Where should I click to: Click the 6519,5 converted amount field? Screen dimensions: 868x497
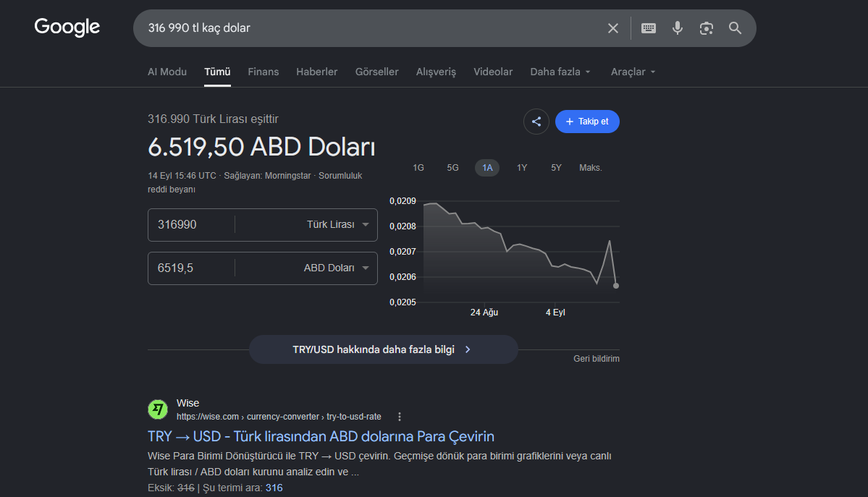(191, 268)
